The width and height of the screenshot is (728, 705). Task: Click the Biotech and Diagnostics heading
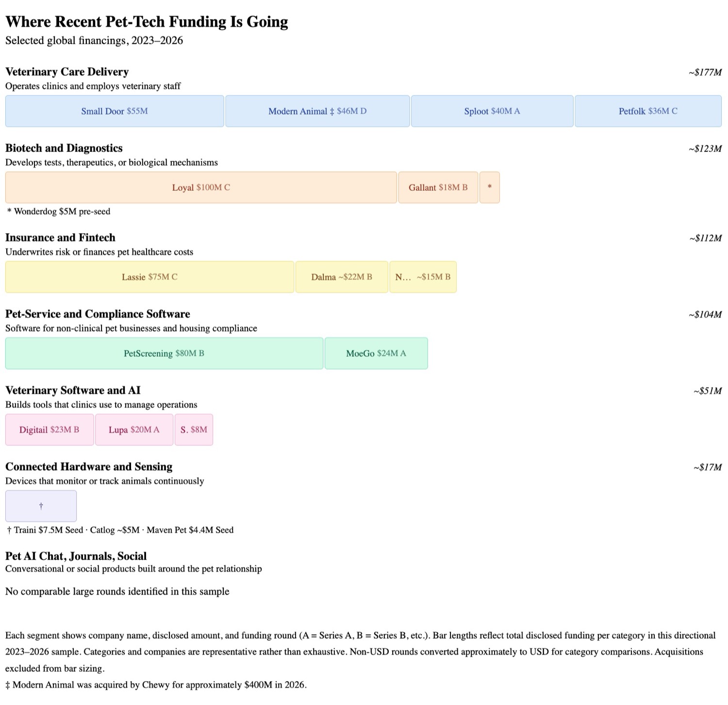click(x=64, y=148)
